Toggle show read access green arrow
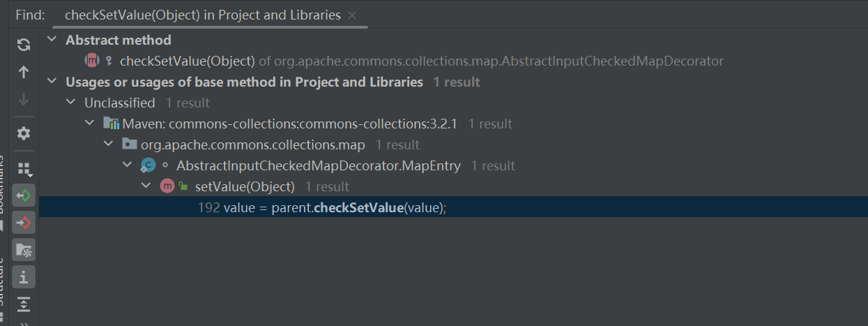 point(24,196)
